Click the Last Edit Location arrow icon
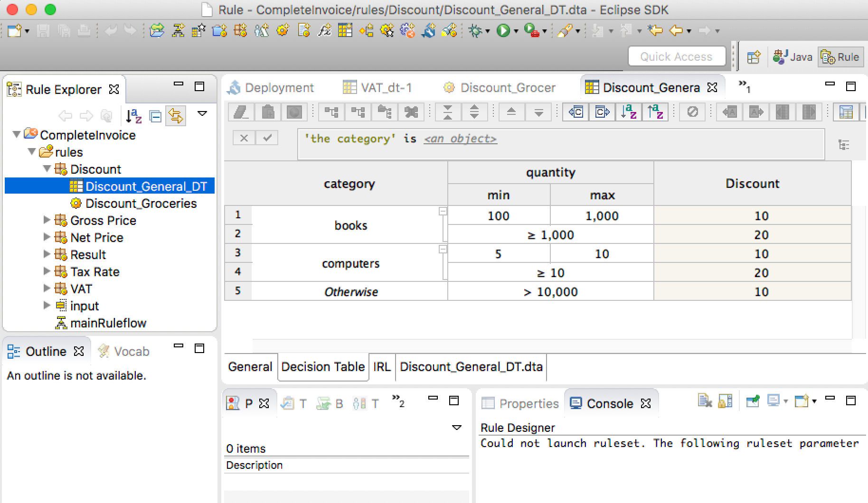This screenshot has width=868, height=503. (655, 31)
